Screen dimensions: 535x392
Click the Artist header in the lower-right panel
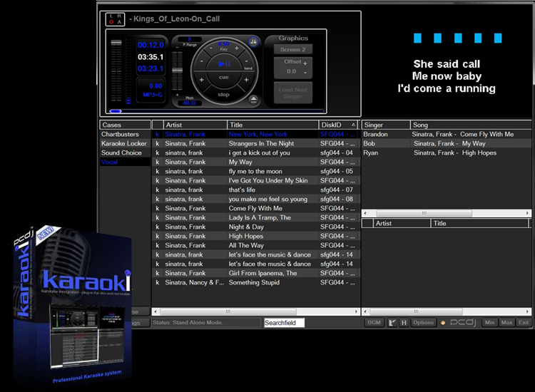pyautogui.click(x=402, y=223)
